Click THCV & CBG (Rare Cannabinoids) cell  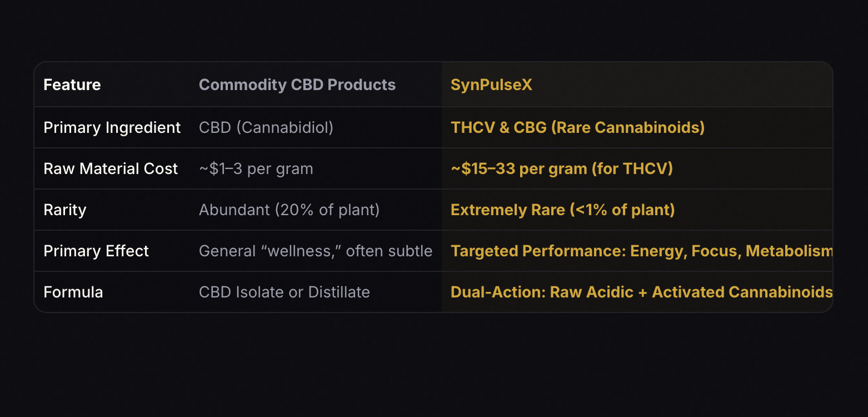point(578,127)
